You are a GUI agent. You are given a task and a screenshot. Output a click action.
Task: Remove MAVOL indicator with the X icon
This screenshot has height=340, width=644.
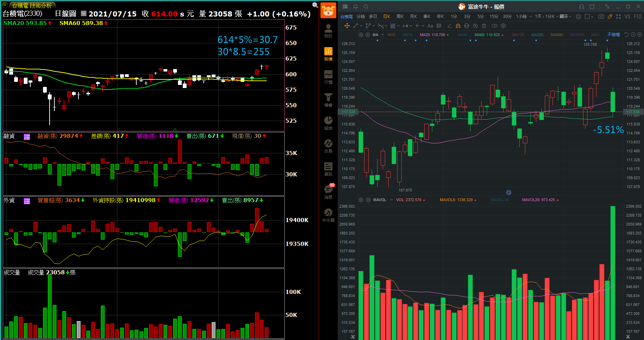(x=368, y=200)
